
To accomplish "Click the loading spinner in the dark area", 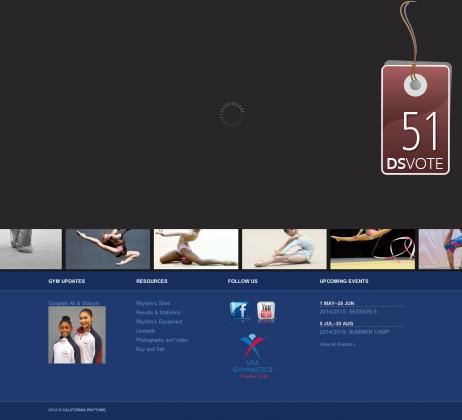I will pyautogui.click(x=232, y=114).
